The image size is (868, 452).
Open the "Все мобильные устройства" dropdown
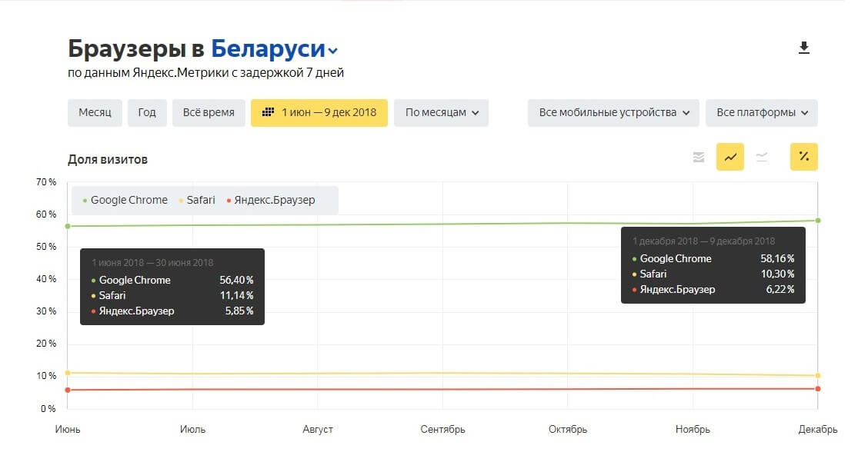click(613, 112)
